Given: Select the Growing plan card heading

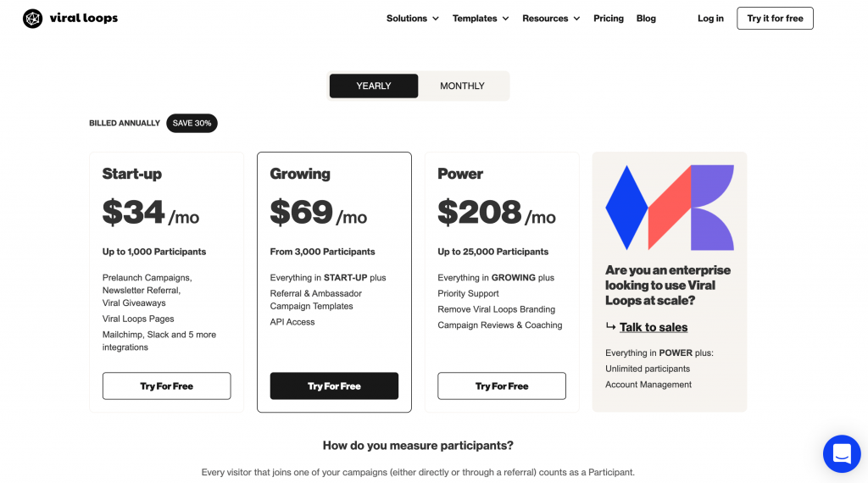Looking at the screenshot, I should coord(300,174).
